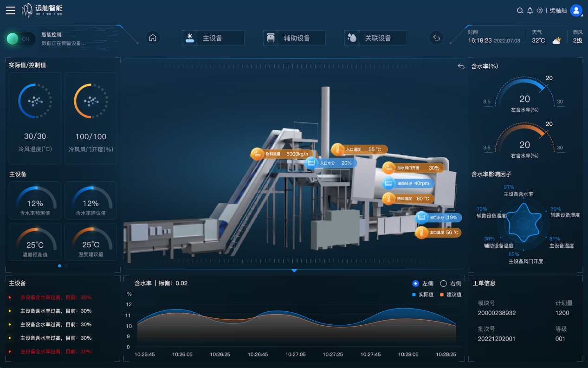Click the 冷风风门开度 100/100 ring gauge
Screen dimensions: 588x368
coord(91,101)
